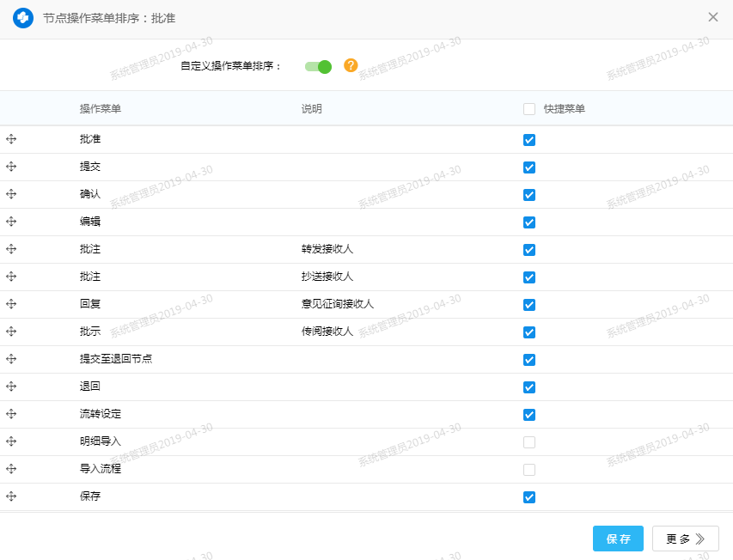
Task: Check the 明细导入 quick menu checkbox
Action: coord(529,442)
